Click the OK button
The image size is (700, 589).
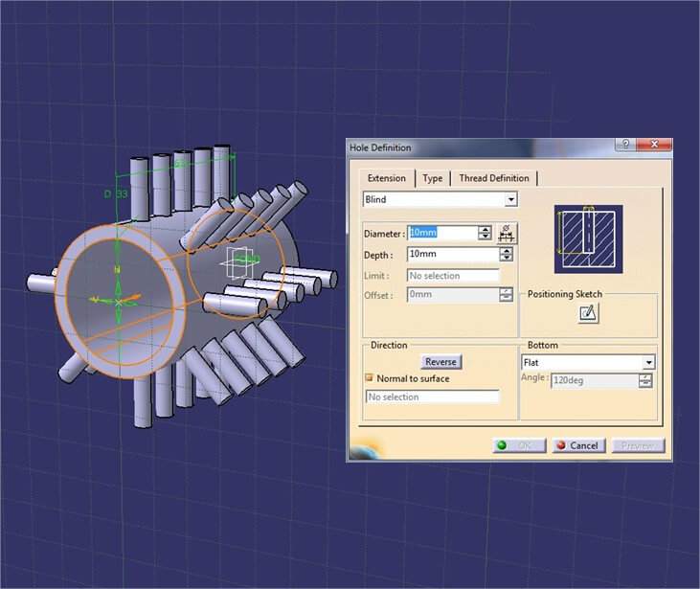click(x=519, y=445)
